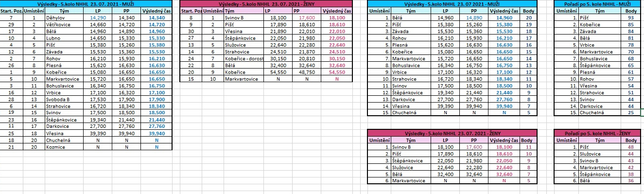Click Bělá's 20 points in men's points table
The width and height of the screenshot is (644, 194).
pyautogui.click(x=528, y=17)
